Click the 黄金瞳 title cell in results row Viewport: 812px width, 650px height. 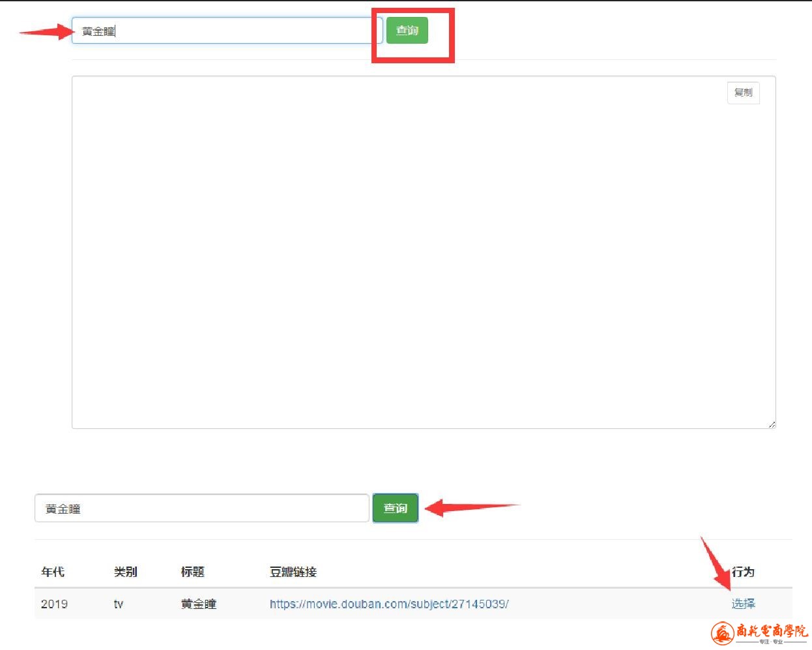click(198, 604)
